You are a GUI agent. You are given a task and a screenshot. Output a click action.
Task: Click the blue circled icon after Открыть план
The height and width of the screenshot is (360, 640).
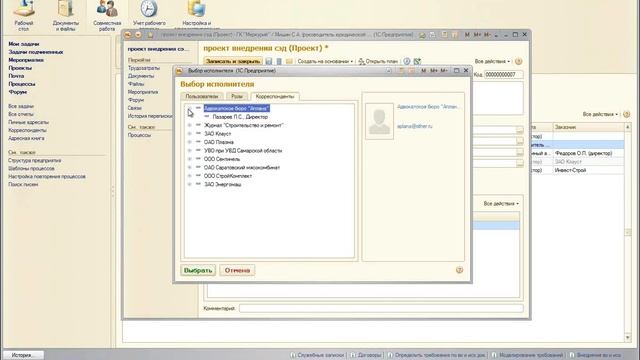pyautogui.click(x=407, y=61)
